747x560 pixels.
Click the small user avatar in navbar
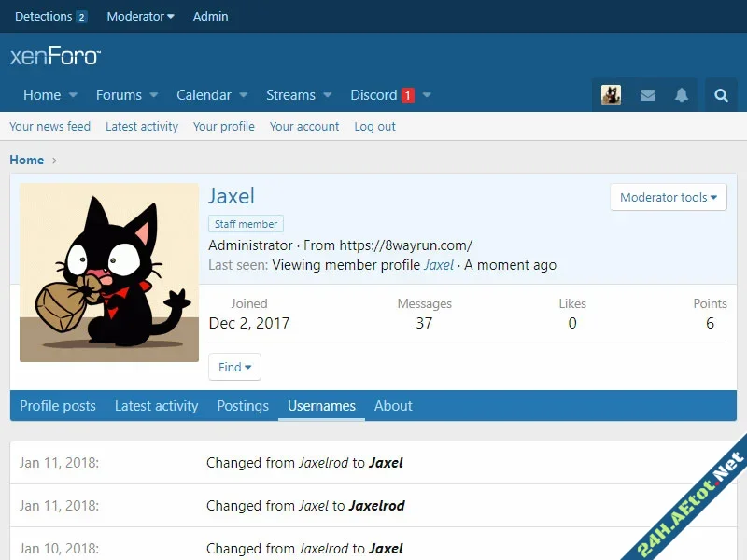611,95
